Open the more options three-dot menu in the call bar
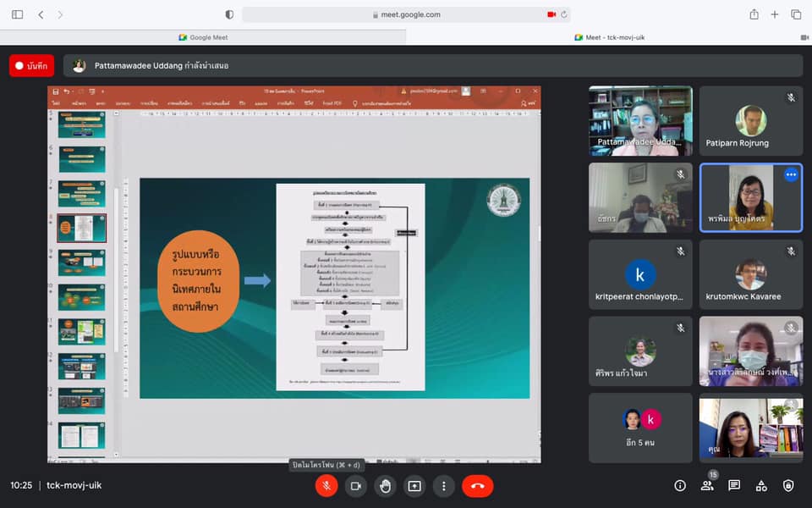Viewport: 812px width, 508px height. point(444,486)
